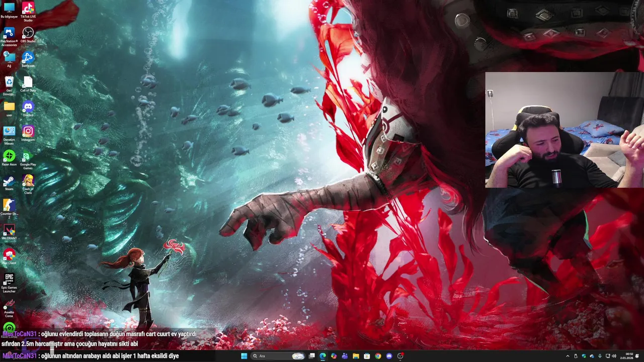Select the Epic Games Launcher shortcut
Image resolution: width=644 pixels, height=362 pixels.
(9, 283)
